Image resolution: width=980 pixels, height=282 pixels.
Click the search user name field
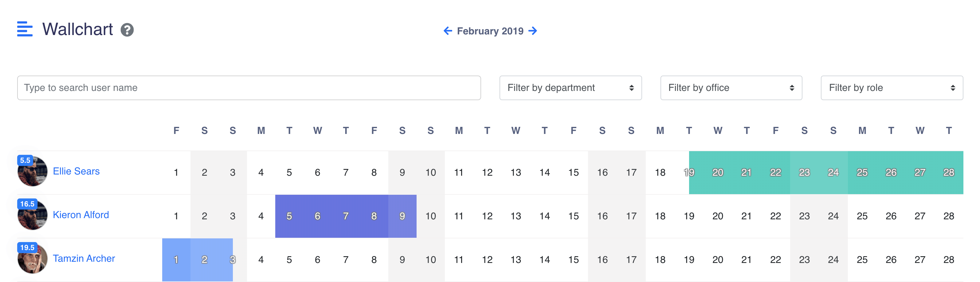pyautogui.click(x=249, y=88)
